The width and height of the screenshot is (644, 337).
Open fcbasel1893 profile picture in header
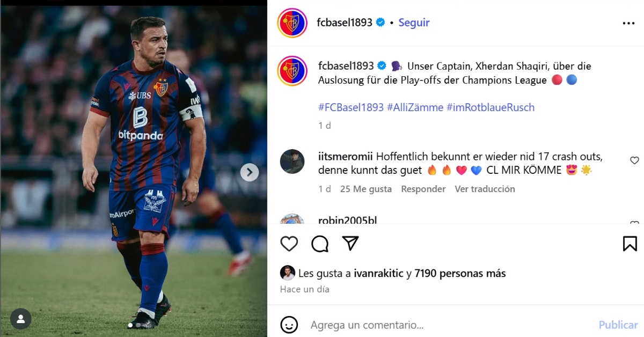coord(292,23)
